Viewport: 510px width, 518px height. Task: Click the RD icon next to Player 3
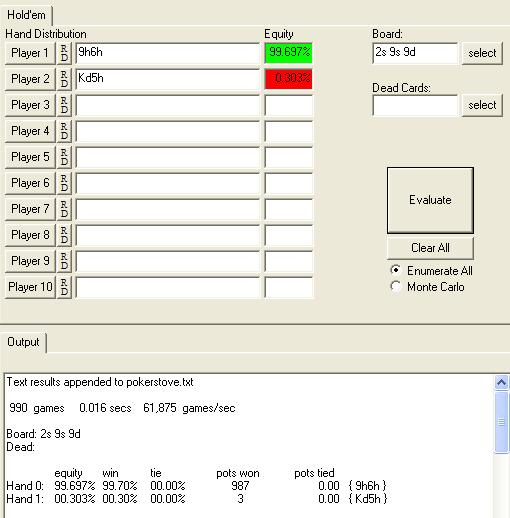(x=64, y=105)
